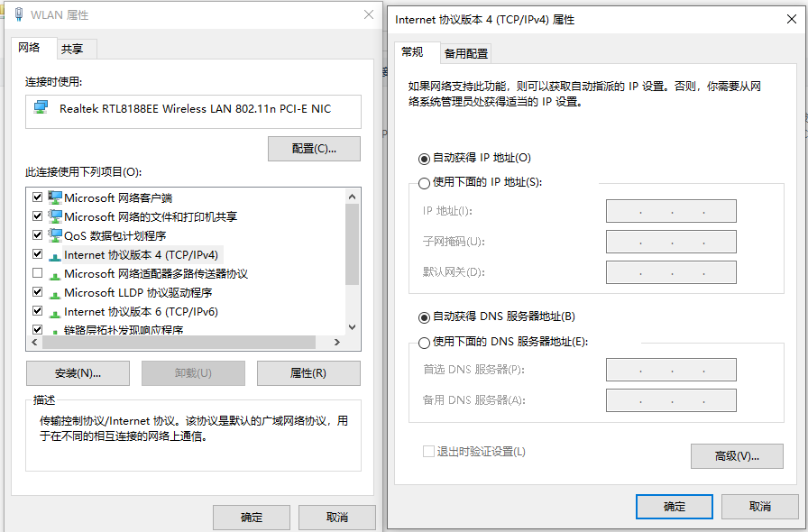The width and height of the screenshot is (808, 532).
Task: Toggle Microsoft LLDP 协议驱动程序 checkbox
Action: pyautogui.click(x=37, y=292)
